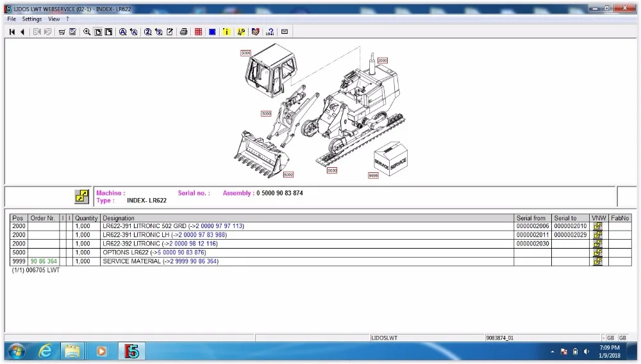
Task: Click the circled A search icon
Action: coord(122,32)
